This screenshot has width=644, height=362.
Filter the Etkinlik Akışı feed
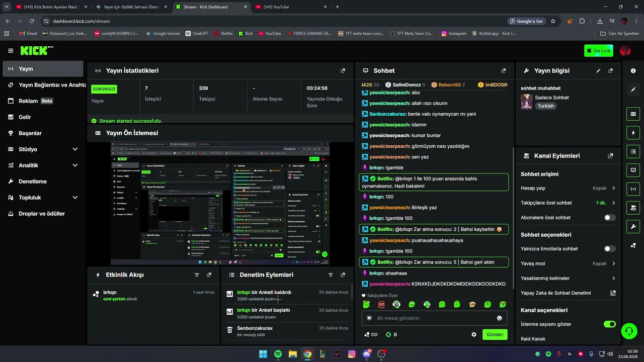(197, 275)
